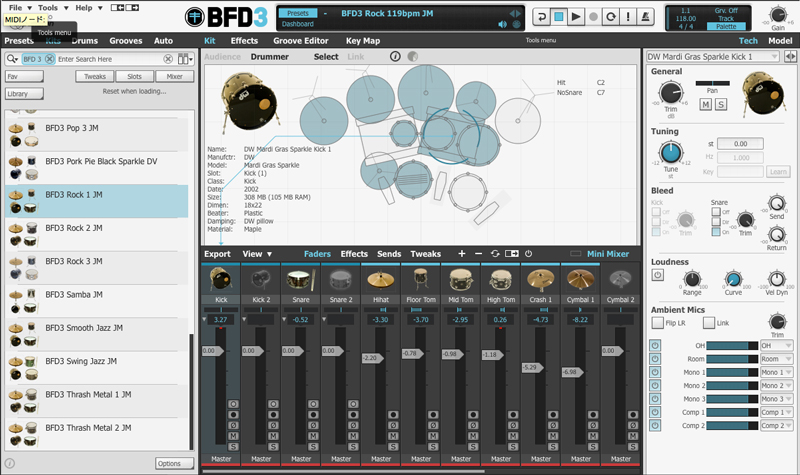
Task: Toggle the M mute button in General
Action: pyautogui.click(x=706, y=105)
